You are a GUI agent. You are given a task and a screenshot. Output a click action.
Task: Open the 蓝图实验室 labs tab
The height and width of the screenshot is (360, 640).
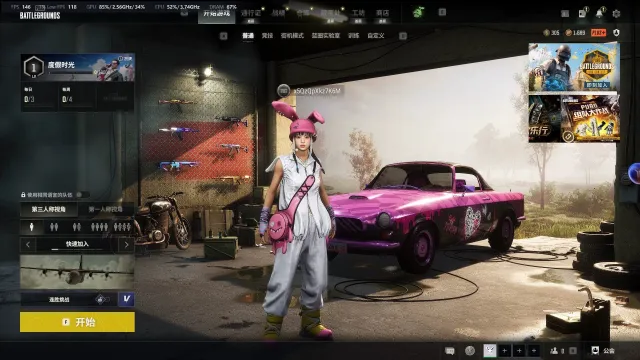tap(326, 36)
